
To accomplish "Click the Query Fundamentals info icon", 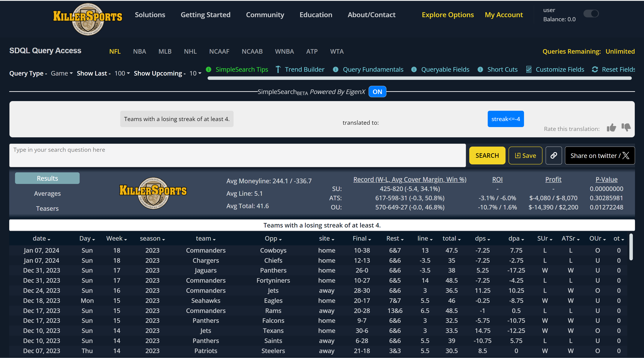I will coord(336,70).
